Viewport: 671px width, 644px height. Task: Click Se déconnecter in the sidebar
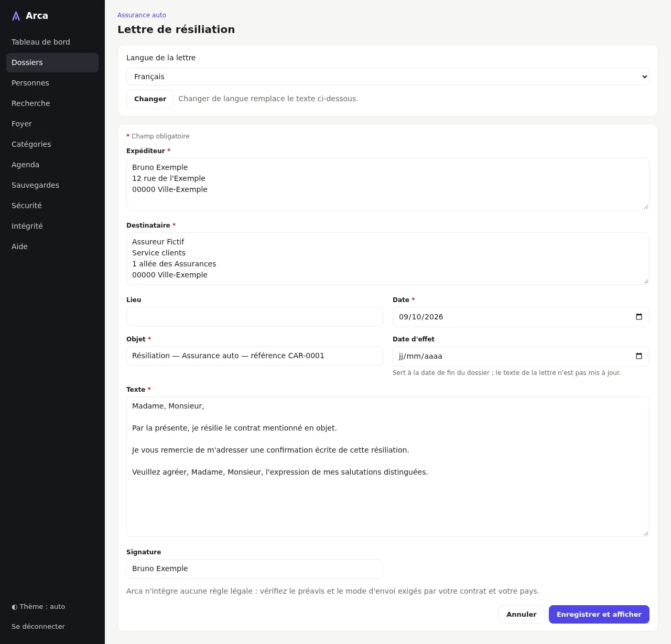coord(38,626)
